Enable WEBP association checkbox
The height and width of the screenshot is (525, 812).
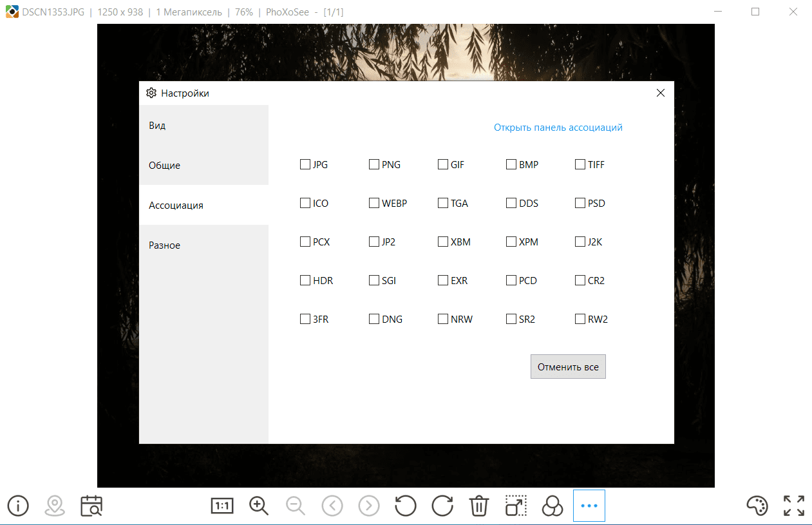tap(374, 203)
